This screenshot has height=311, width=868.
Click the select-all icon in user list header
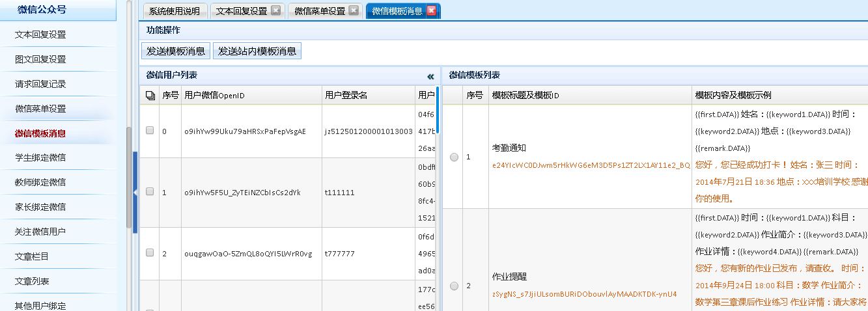(150, 96)
